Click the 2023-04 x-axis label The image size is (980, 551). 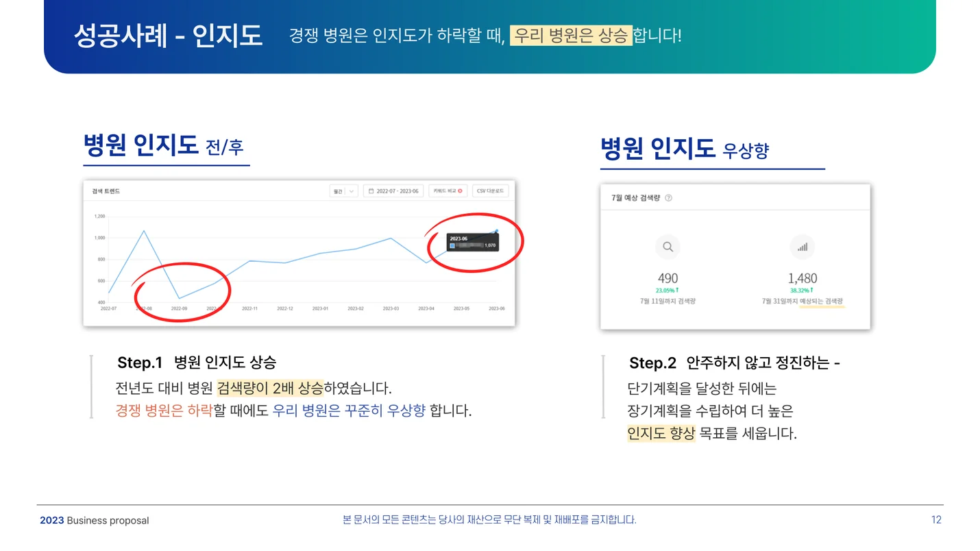point(426,309)
